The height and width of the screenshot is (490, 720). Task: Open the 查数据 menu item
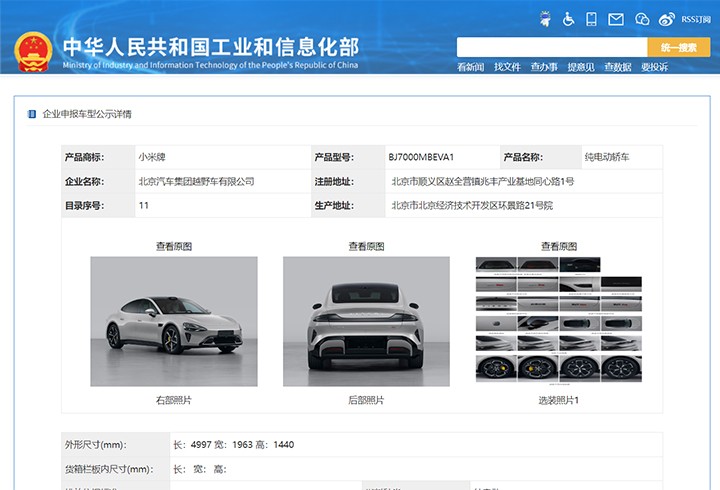618,67
